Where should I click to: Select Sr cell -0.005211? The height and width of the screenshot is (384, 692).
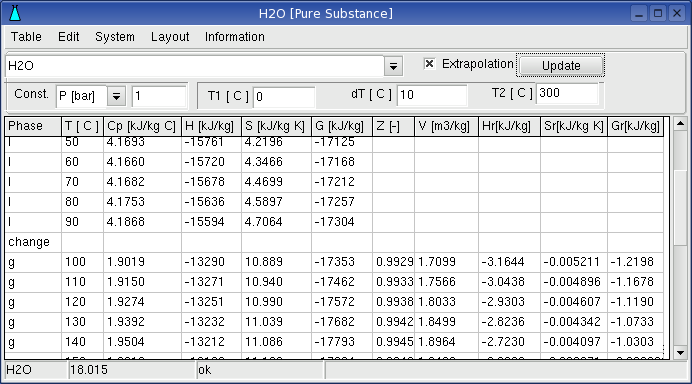574,262
